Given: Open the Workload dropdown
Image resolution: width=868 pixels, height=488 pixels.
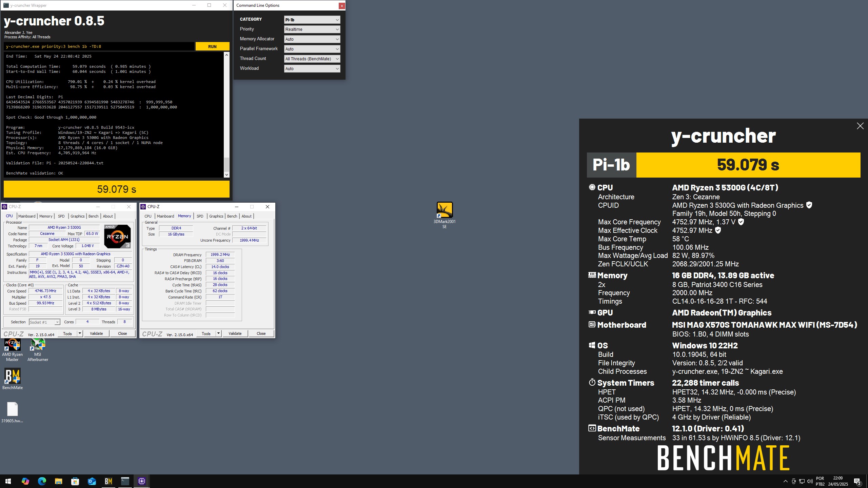Looking at the screenshot, I should pos(312,69).
